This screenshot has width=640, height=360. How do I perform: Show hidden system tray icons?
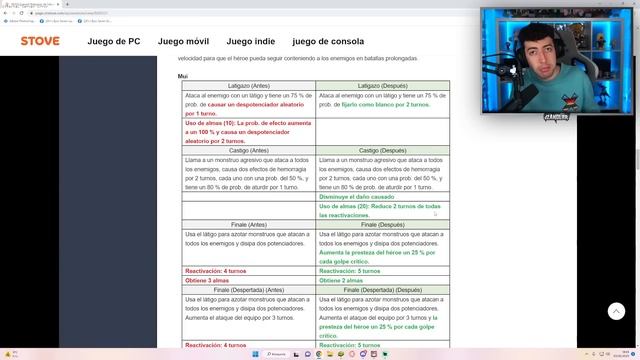[x=587, y=354]
